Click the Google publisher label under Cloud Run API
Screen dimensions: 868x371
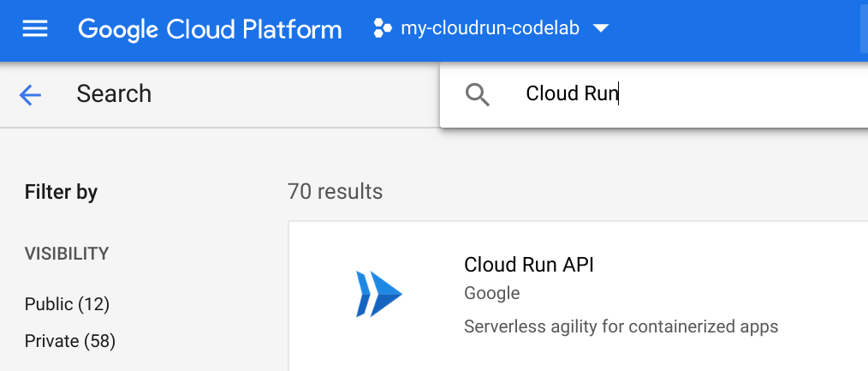[491, 293]
